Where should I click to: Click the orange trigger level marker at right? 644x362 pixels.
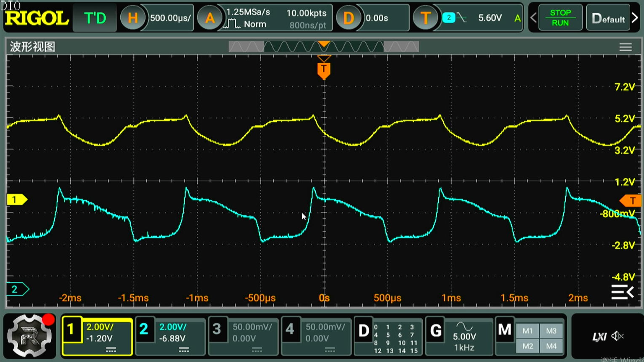click(631, 201)
